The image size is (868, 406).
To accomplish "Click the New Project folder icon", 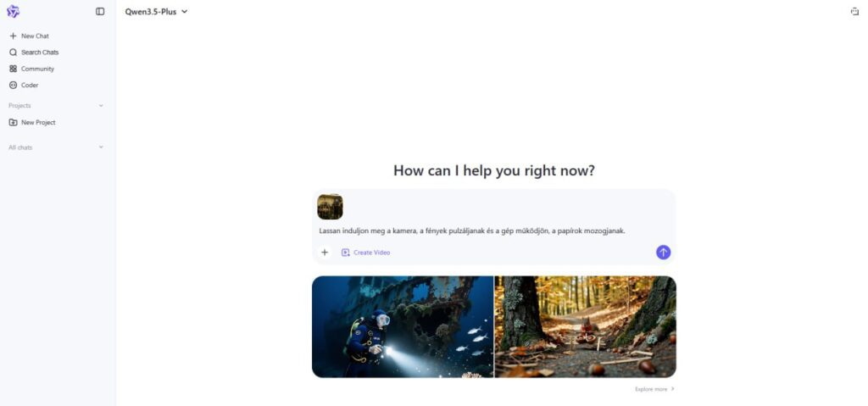I will click(x=14, y=122).
